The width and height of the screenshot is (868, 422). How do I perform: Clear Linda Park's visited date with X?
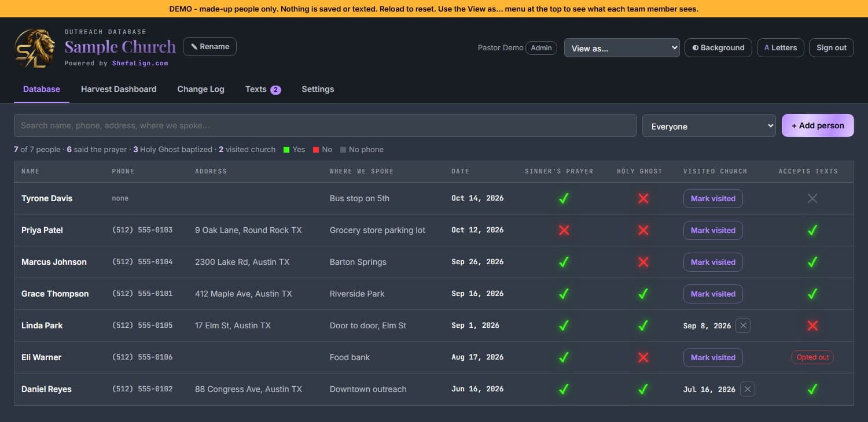[x=744, y=325]
